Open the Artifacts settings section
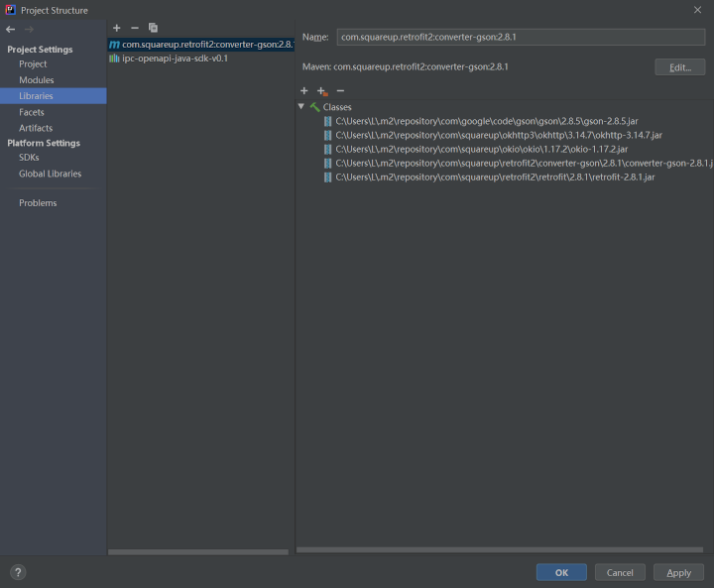Screen dimensions: 714x588 click(x=36, y=128)
